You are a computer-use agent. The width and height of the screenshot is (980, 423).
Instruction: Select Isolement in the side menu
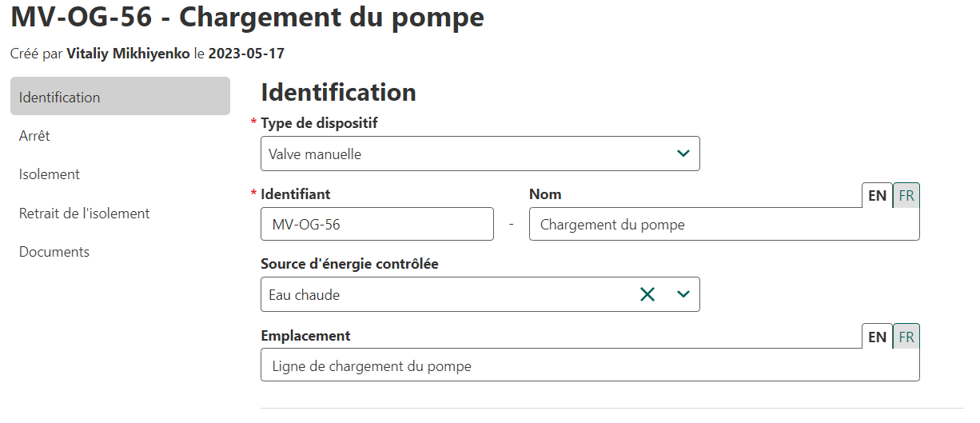(x=50, y=174)
